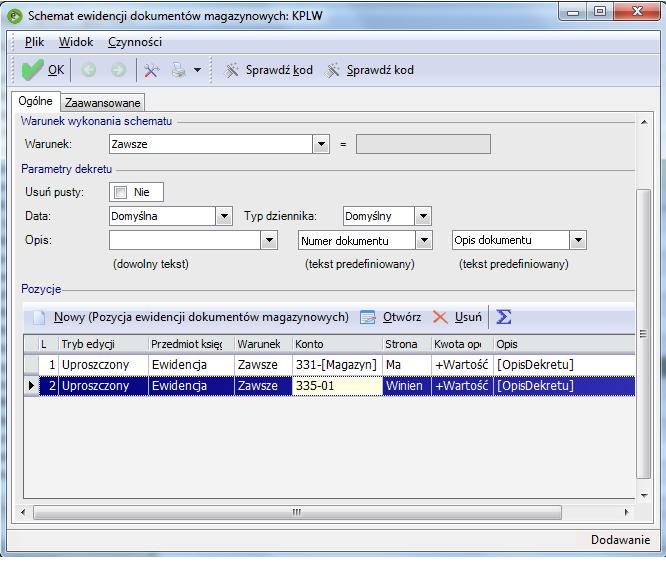Click the green OK checkmark icon

32,70
